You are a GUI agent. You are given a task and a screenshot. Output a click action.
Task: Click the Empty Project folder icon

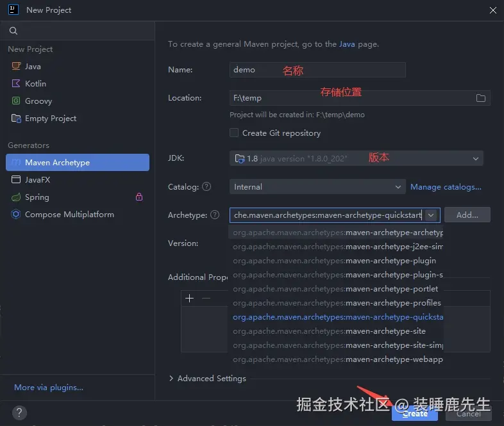coord(16,119)
